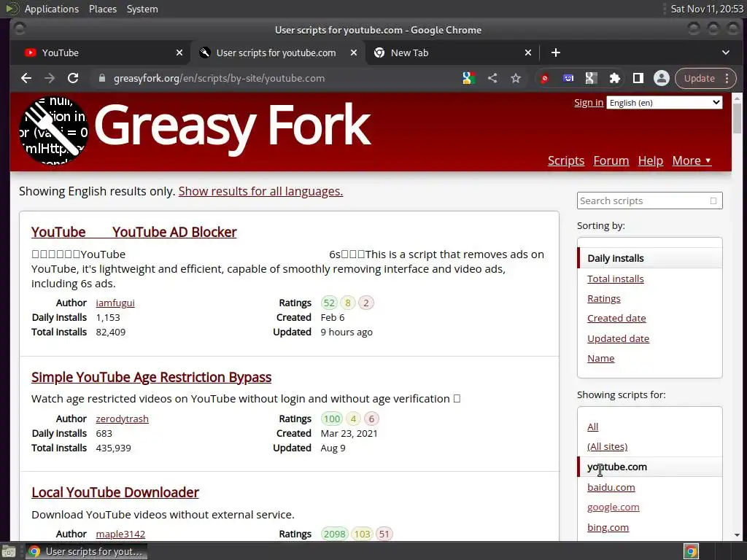Click the show desktop icon in taskbar
This screenshot has width=747, height=560.
pos(9,551)
